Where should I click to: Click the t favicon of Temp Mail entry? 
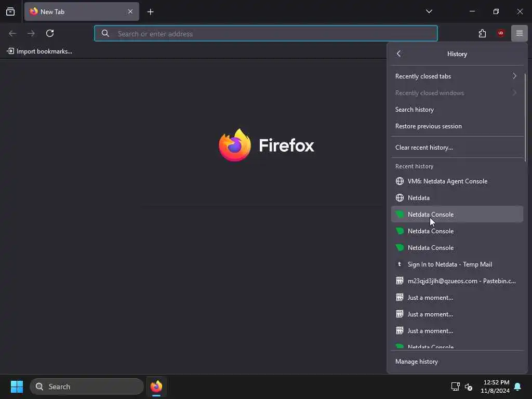click(400, 264)
